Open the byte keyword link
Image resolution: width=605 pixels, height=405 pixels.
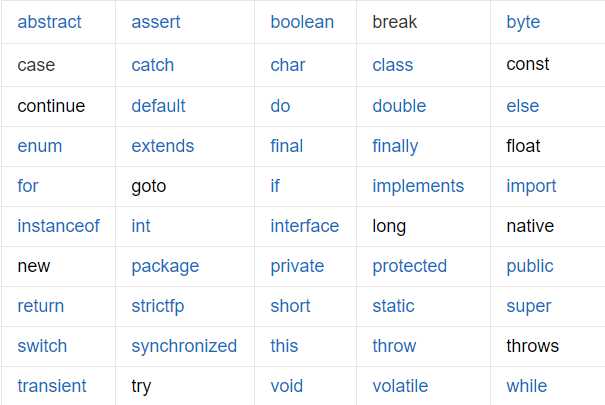point(523,23)
